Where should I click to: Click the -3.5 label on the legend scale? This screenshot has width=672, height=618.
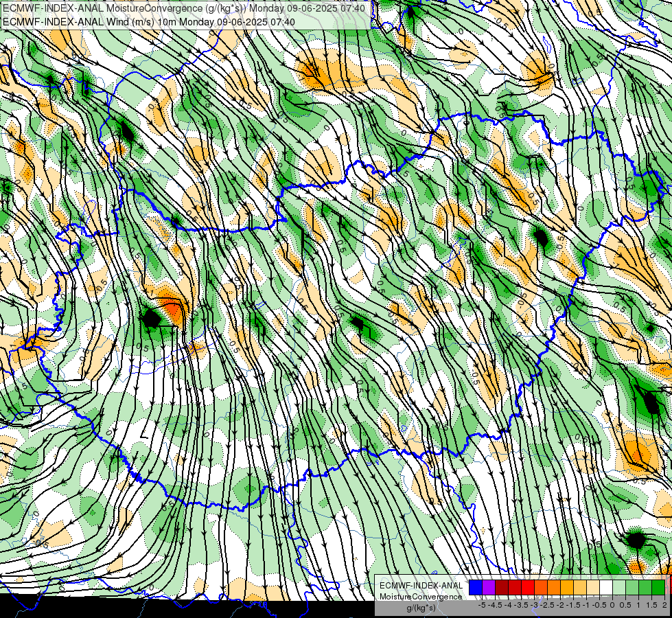pos(521,605)
